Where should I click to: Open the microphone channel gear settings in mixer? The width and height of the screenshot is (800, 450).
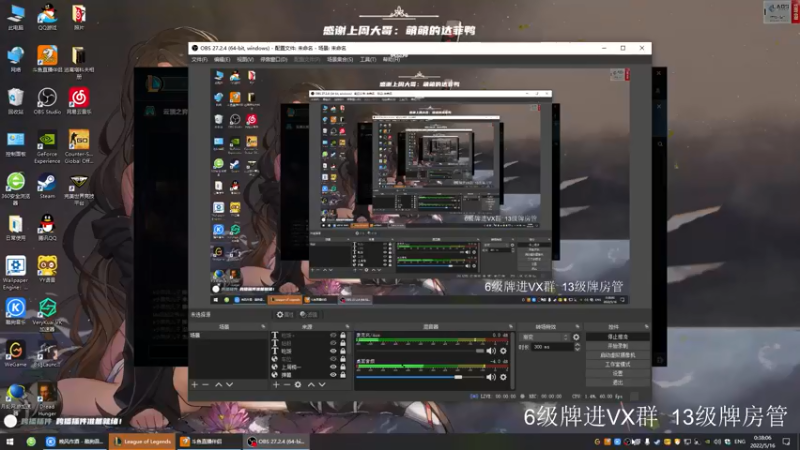tap(503, 351)
